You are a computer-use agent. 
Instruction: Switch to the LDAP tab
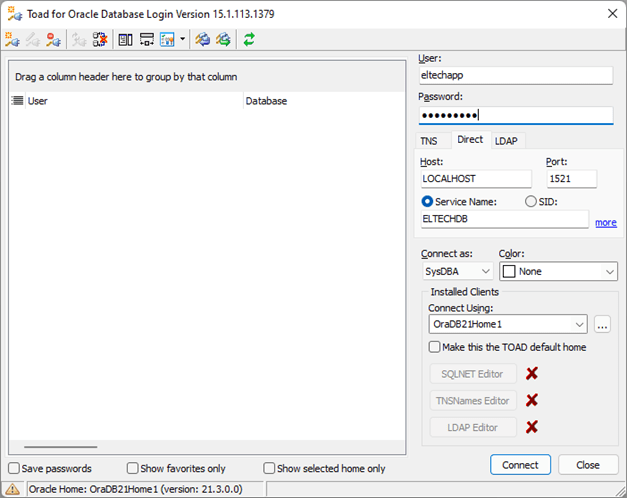tap(506, 141)
